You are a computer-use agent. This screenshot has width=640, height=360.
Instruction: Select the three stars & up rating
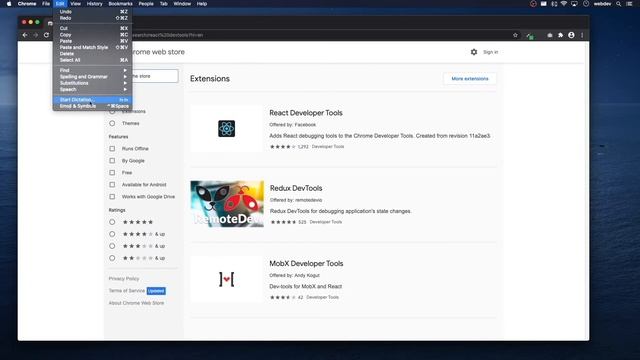click(112, 246)
